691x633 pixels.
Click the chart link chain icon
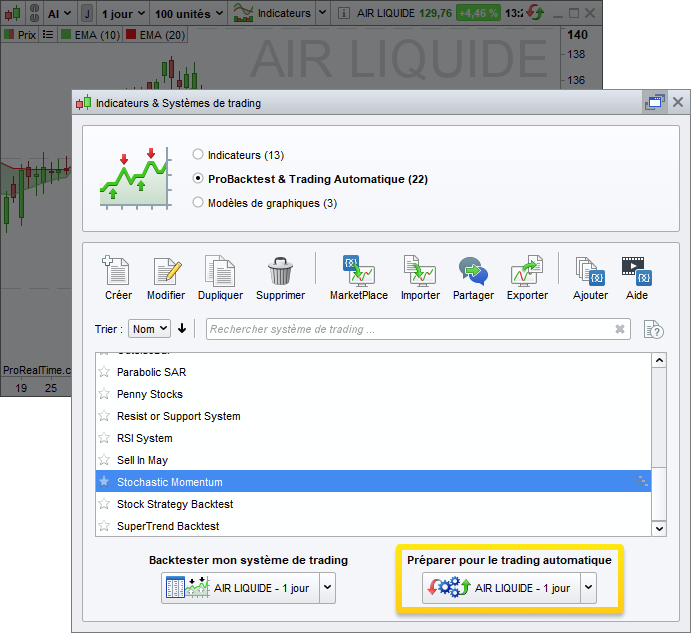(x=34, y=13)
